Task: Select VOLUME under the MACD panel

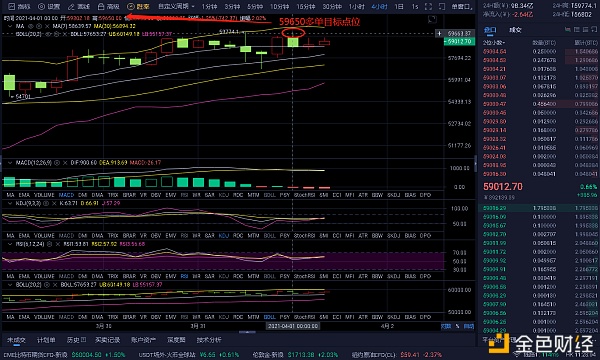Action: (x=44, y=195)
